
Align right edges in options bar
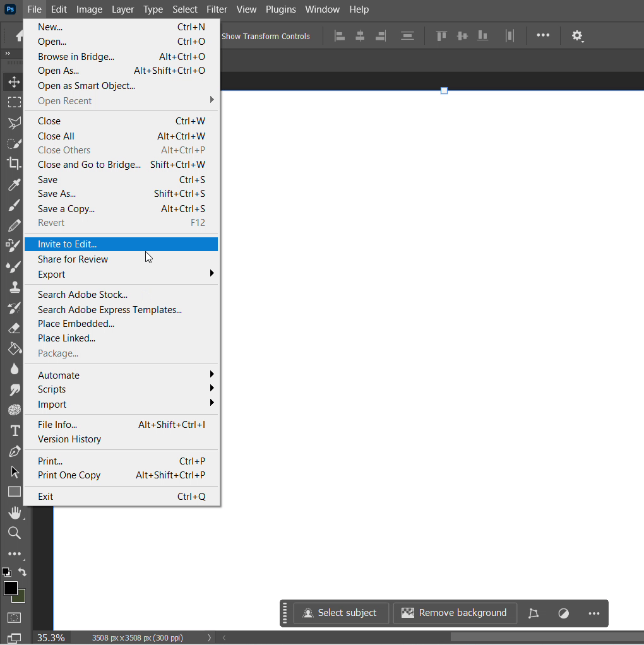coord(381,36)
